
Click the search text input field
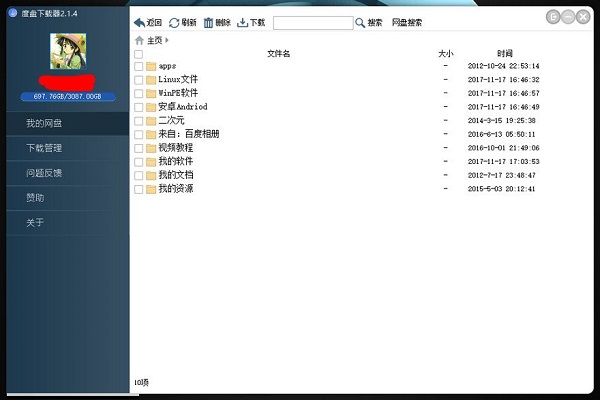click(311, 22)
